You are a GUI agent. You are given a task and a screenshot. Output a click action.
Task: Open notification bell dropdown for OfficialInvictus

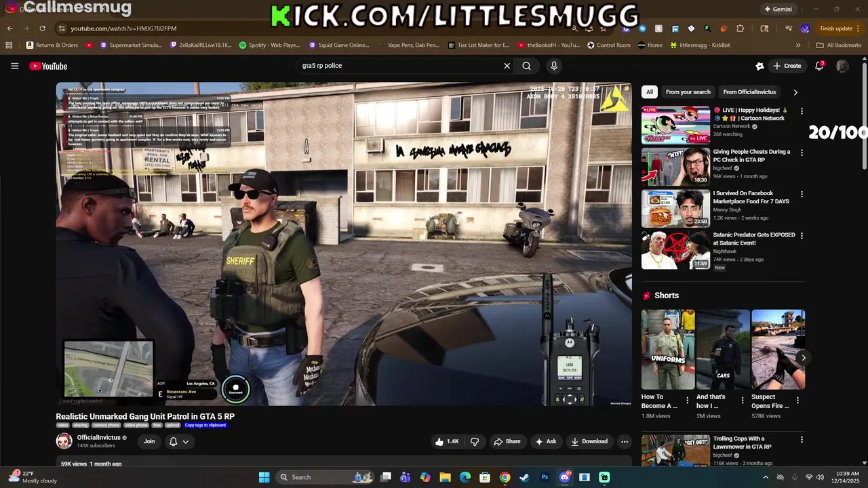pyautogui.click(x=179, y=441)
